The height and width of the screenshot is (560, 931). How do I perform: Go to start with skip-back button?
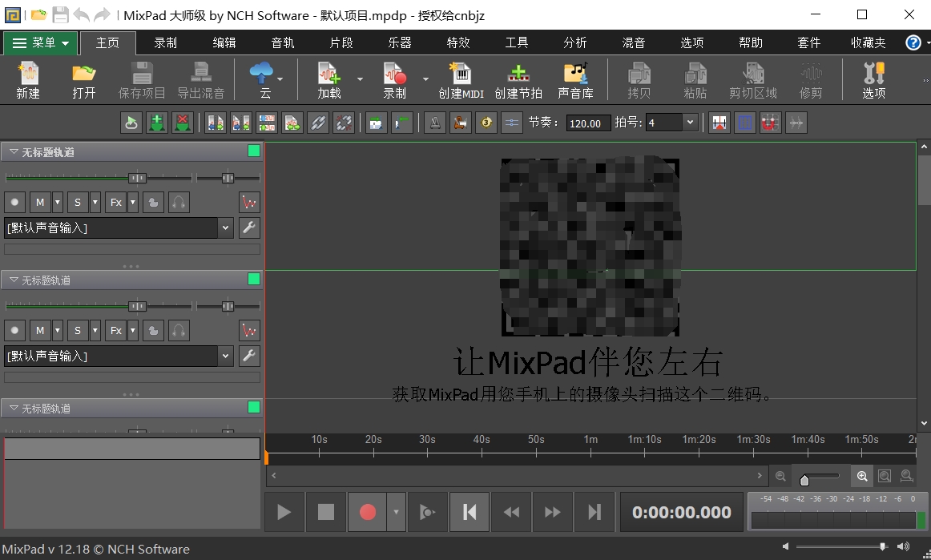coord(469,512)
